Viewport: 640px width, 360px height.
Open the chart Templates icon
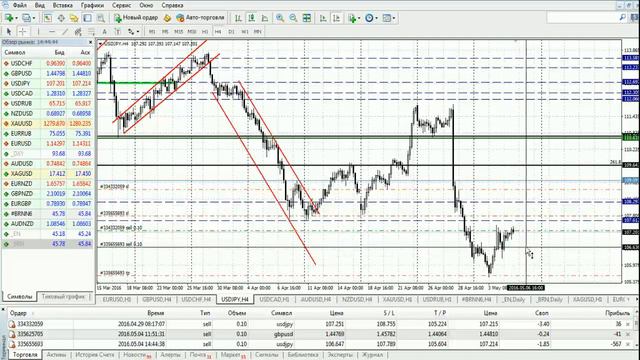click(x=387, y=18)
